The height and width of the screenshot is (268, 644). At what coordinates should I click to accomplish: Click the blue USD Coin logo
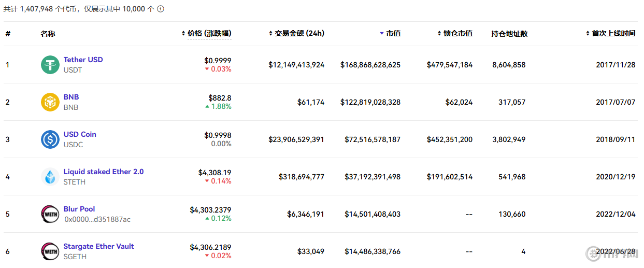click(50, 139)
